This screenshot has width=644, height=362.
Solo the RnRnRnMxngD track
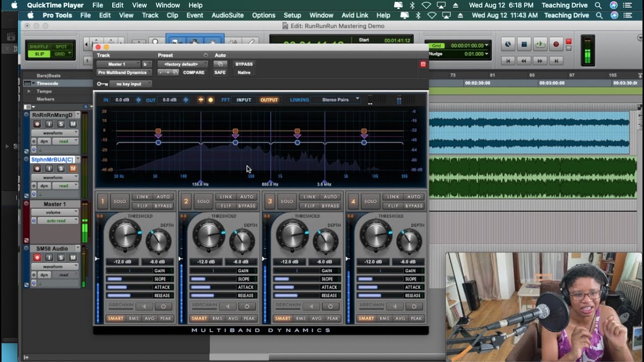(61, 124)
